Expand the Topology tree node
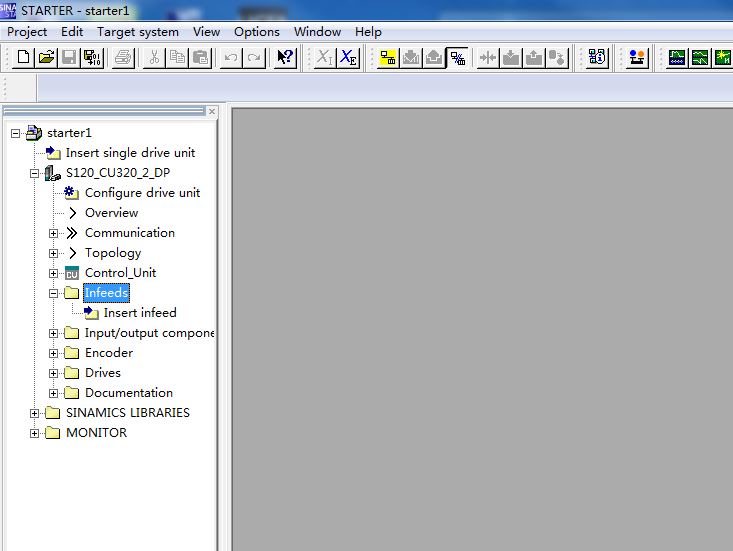This screenshot has height=551, width=733. (x=54, y=253)
